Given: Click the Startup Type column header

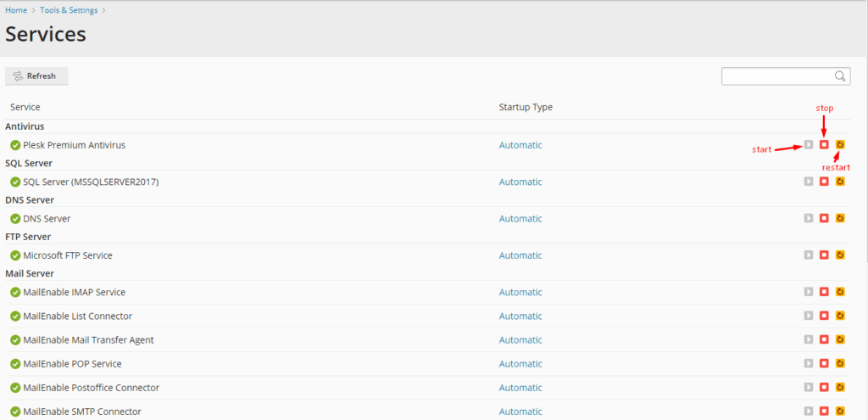Looking at the screenshot, I should pos(526,107).
